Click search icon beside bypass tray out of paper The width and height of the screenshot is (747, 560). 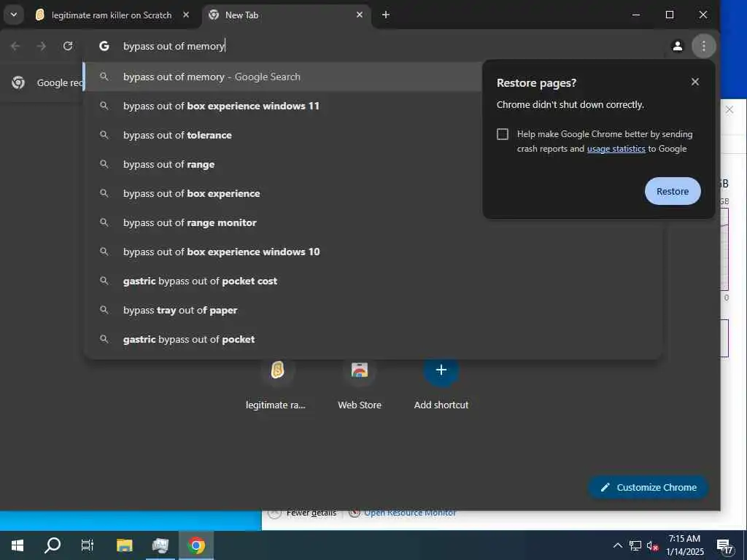[x=104, y=310]
